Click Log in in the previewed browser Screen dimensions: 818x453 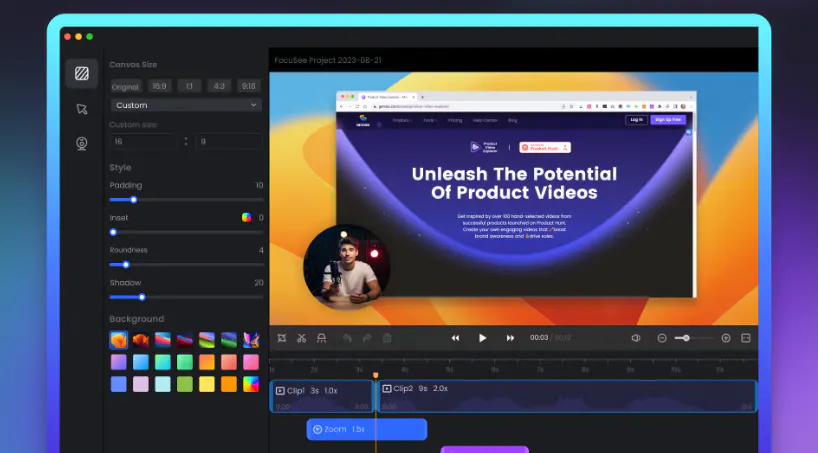tap(636, 120)
